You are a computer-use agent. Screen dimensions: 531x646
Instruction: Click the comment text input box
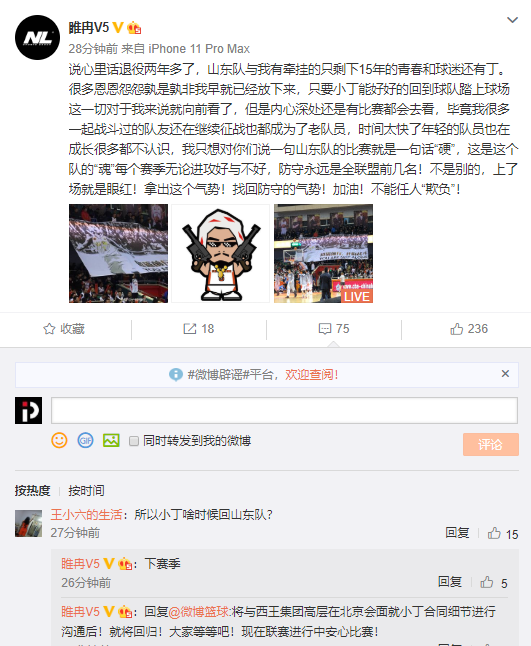(x=284, y=410)
